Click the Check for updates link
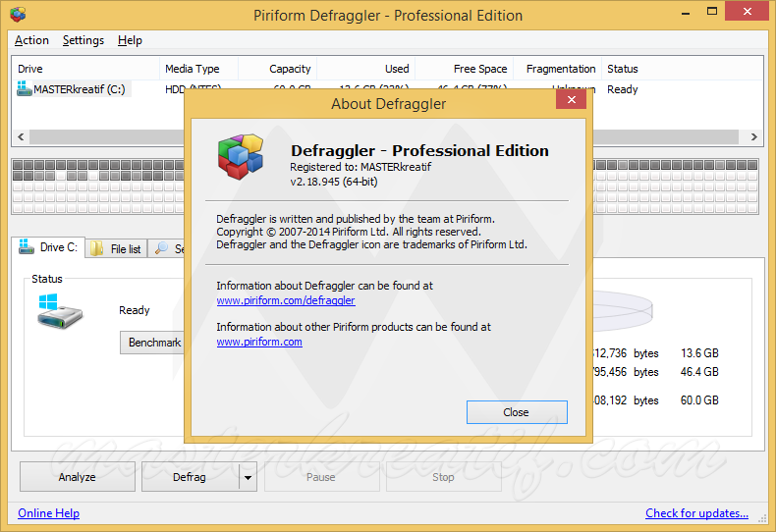The width and height of the screenshot is (776, 532). [x=696, y=513]
